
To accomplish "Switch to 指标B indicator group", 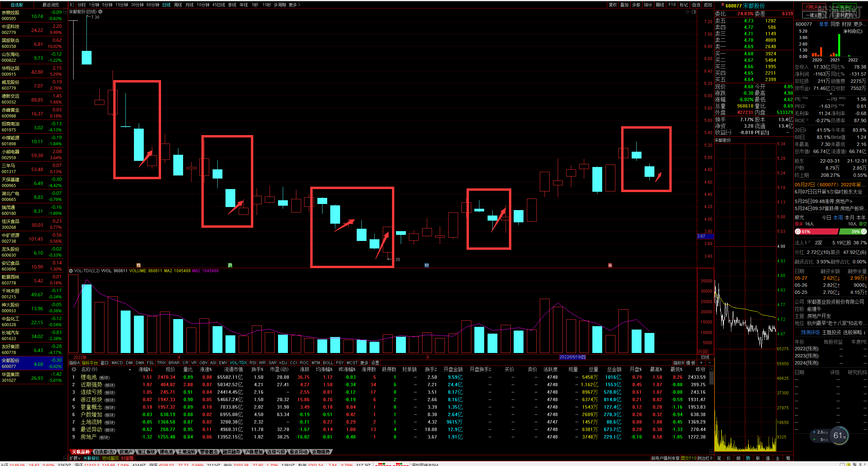I will coord(679,363).
